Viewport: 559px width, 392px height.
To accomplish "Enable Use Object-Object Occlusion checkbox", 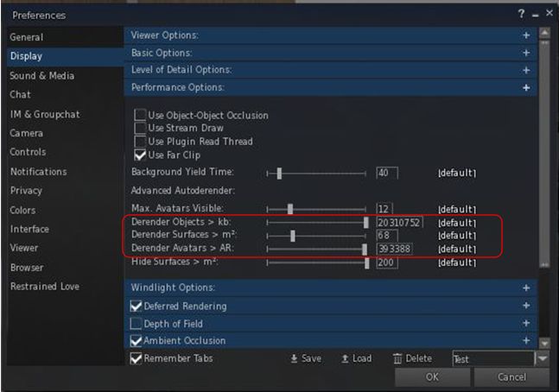I will pos(140,115).
